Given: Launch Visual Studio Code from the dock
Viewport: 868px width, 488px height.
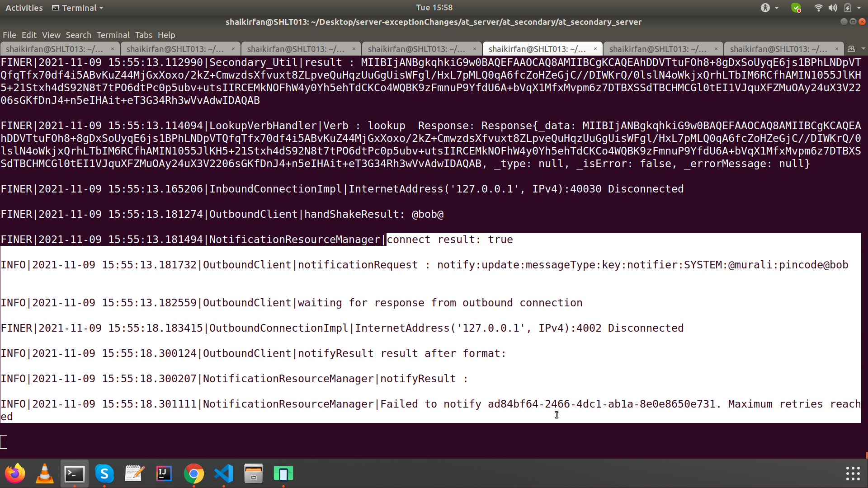Looking at the screenshot, I should [x=224, y=474].
